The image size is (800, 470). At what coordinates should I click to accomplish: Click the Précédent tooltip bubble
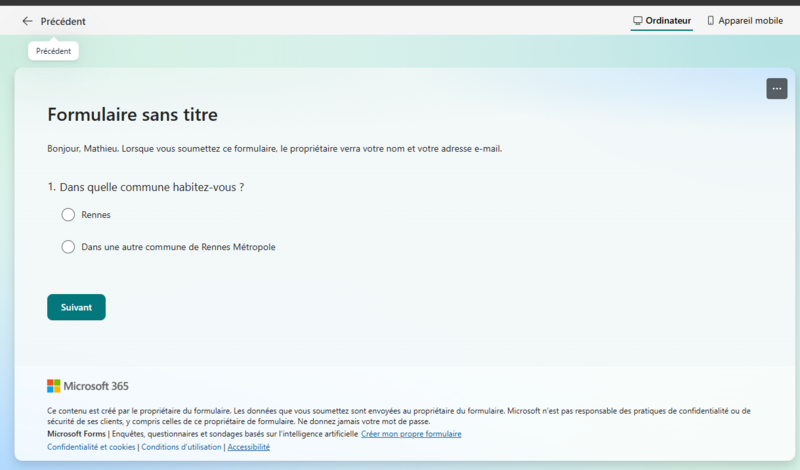[x=53, y=51]
